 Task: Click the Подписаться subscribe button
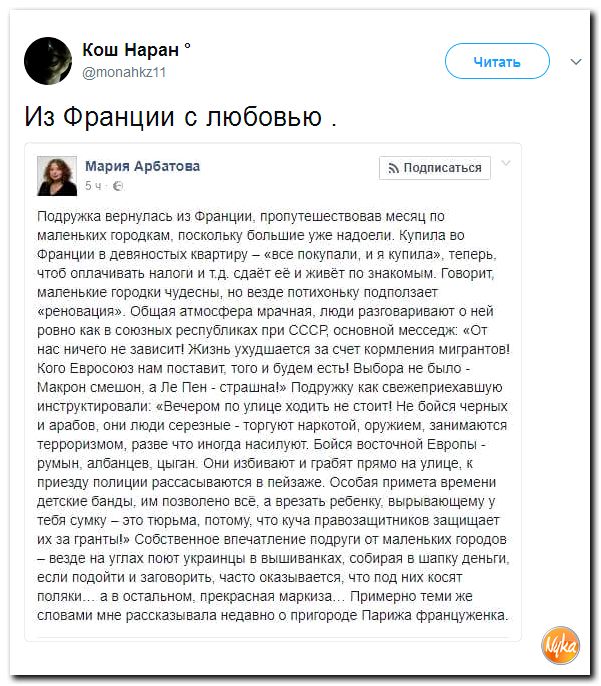435,168
